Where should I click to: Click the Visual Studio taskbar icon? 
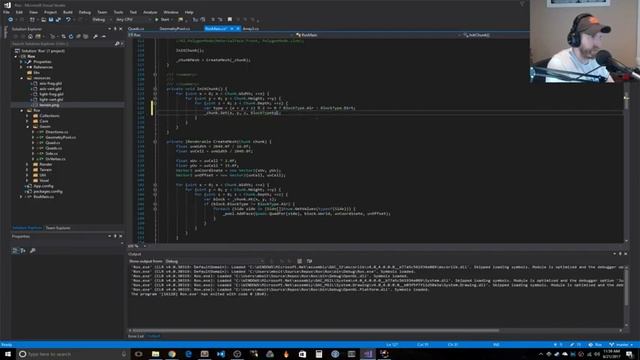tap(368, 354)
